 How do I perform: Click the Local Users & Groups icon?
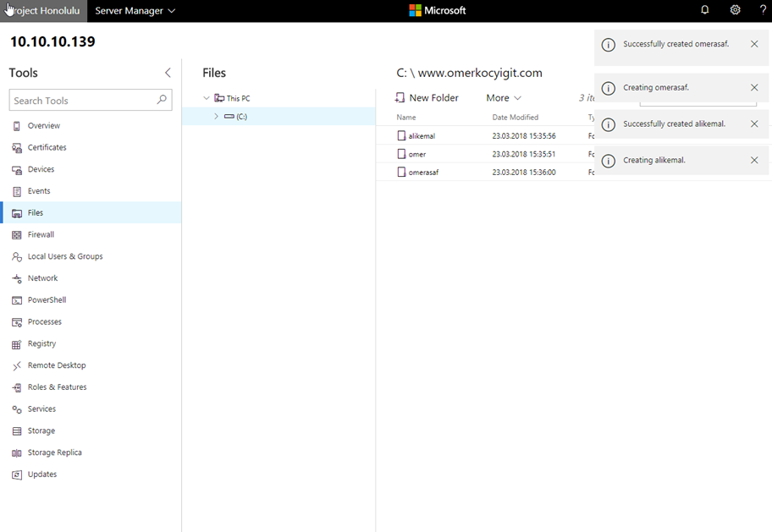point(17,257)
